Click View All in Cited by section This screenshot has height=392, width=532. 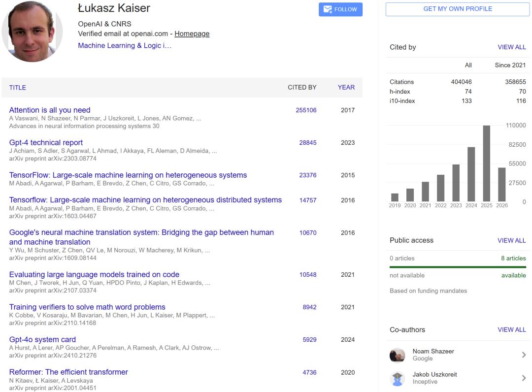point(512,47)
